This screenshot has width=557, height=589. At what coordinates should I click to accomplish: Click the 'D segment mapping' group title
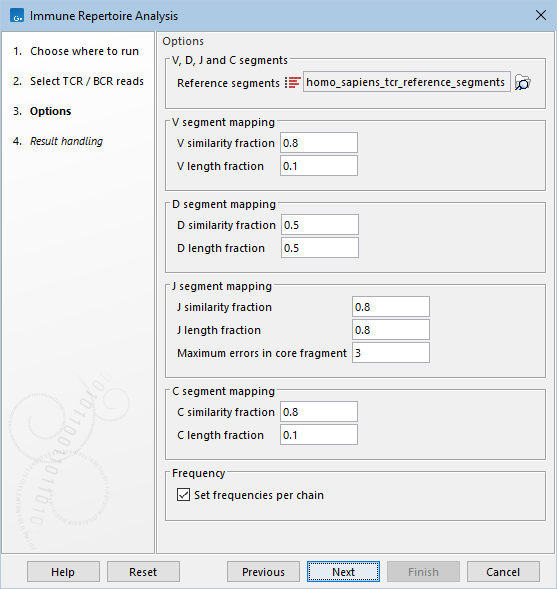(x=224, y=204)
